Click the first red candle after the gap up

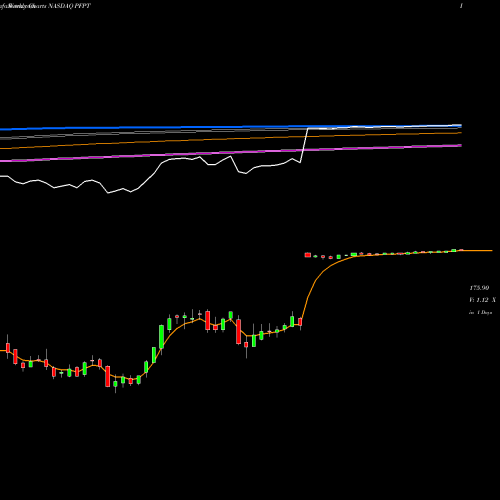click(x=308, y=255)
